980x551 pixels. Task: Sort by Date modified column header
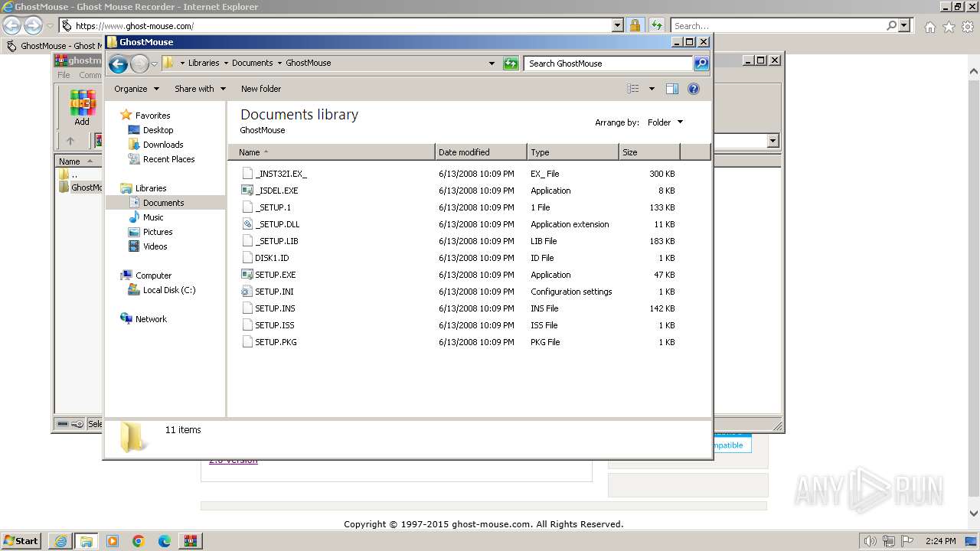coord(481,152)
